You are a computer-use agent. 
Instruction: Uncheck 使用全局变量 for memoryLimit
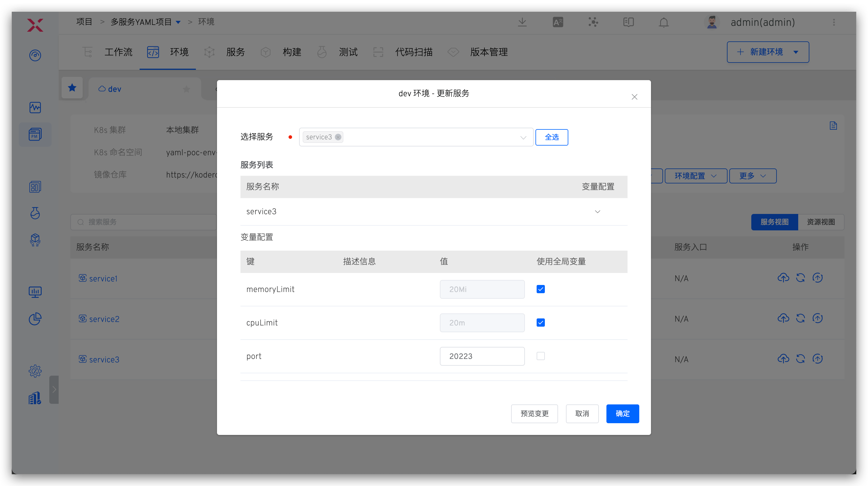tap(540, 289)
